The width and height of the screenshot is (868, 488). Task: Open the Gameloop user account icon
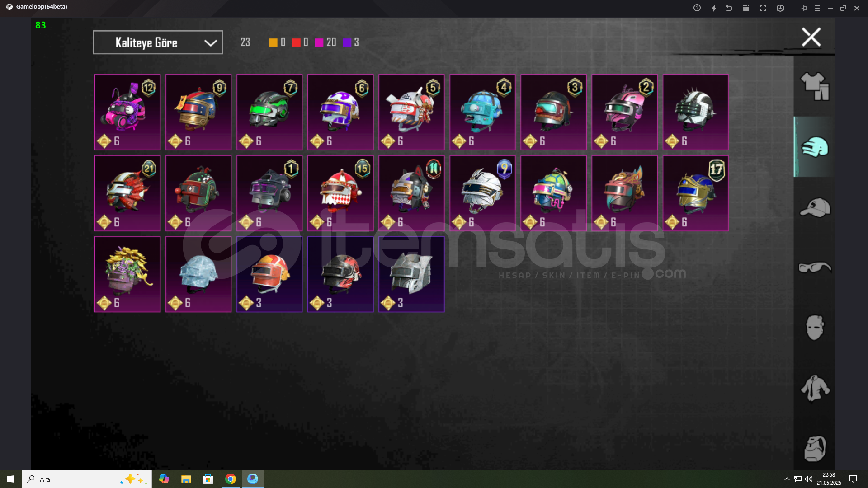pos(780,8)
